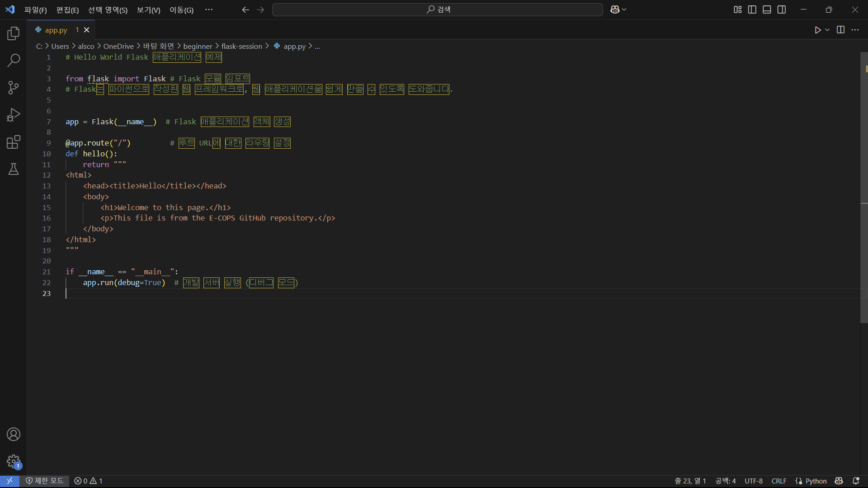Click the 제한 모드 restricted mode status button
The height and width of the screenshot is (488, 868).
click(44, 481)
